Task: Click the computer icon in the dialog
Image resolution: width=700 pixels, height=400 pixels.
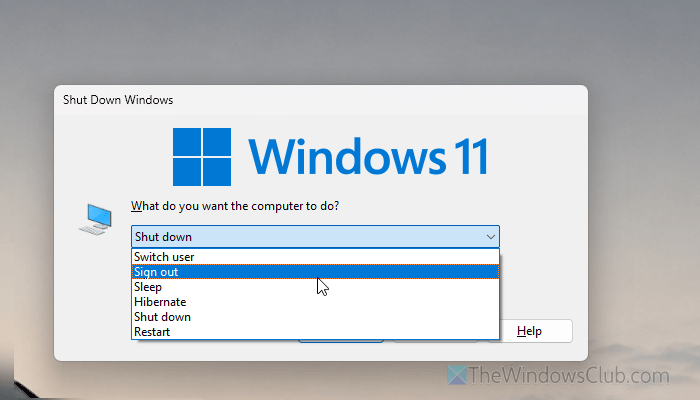Action: click(x=95, y=219)
